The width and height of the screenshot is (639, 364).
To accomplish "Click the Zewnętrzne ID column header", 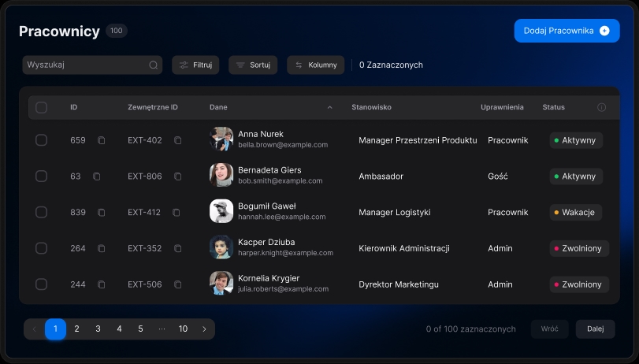I will (x=153, y=107).
